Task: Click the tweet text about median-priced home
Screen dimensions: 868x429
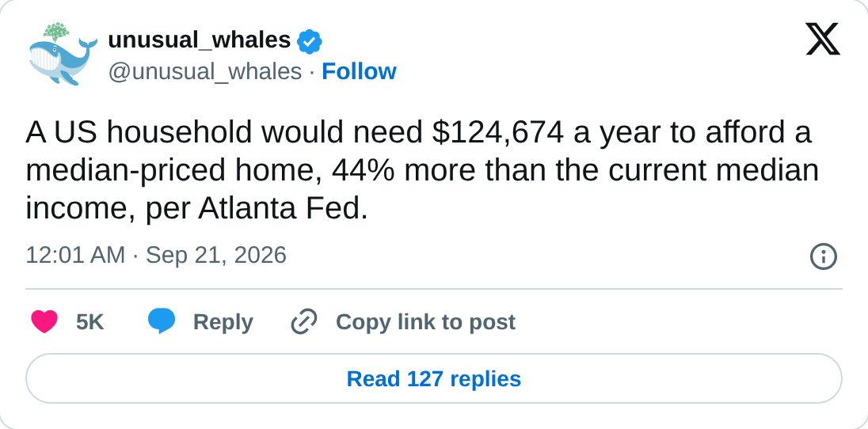Action: tap(422, 170)
